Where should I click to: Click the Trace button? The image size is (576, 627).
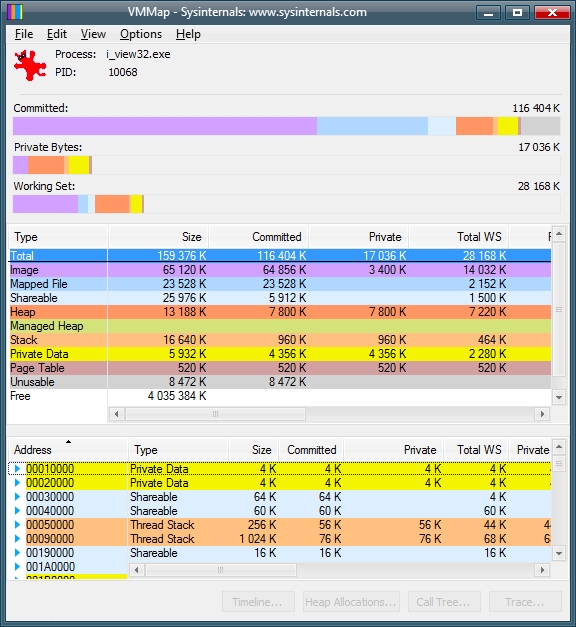click(x=525, y=602)
